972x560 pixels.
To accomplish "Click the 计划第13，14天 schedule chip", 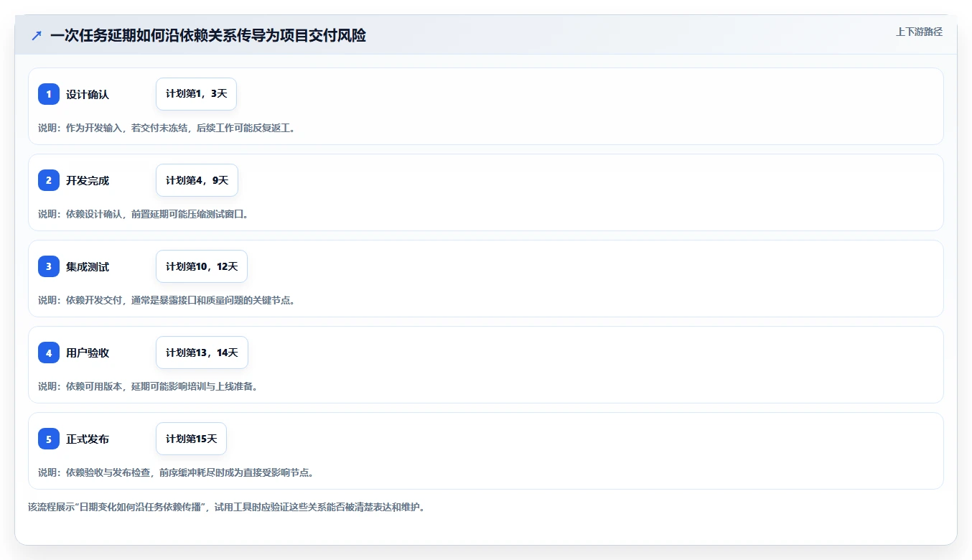I will tap(202, 353).
